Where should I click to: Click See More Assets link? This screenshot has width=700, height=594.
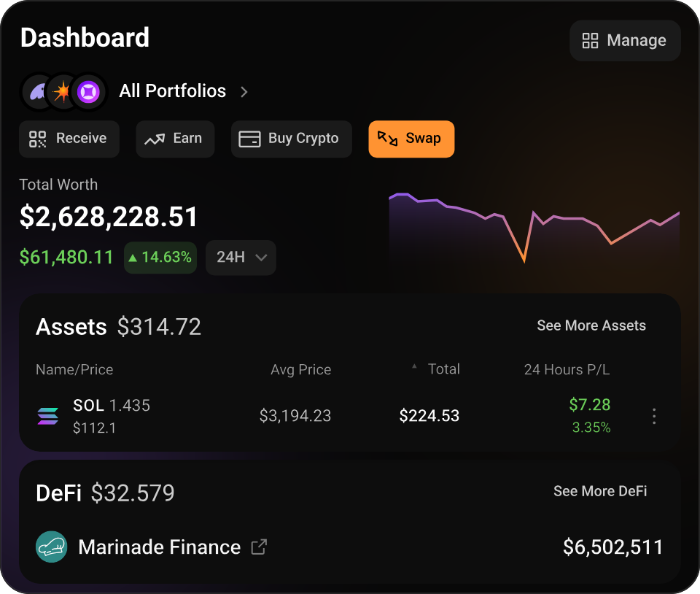pos(591,325)
